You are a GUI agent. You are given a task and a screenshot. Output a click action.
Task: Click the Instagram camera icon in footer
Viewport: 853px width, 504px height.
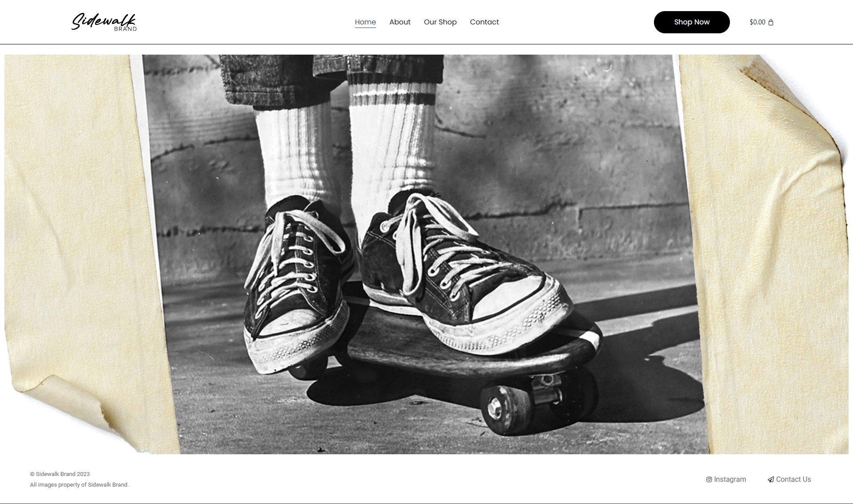point(709,480)
